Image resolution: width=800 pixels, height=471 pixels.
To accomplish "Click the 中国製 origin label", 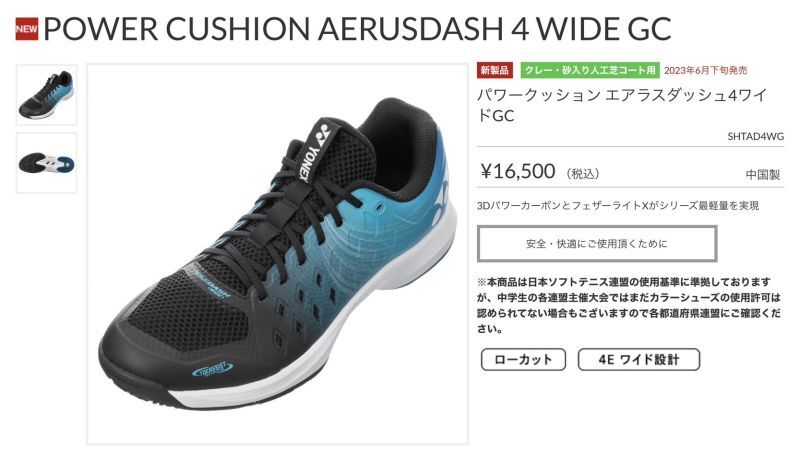I will 763,175.
